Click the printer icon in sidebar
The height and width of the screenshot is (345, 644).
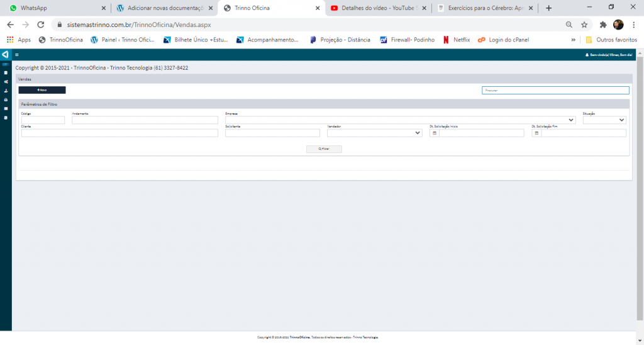pos(6,99)
